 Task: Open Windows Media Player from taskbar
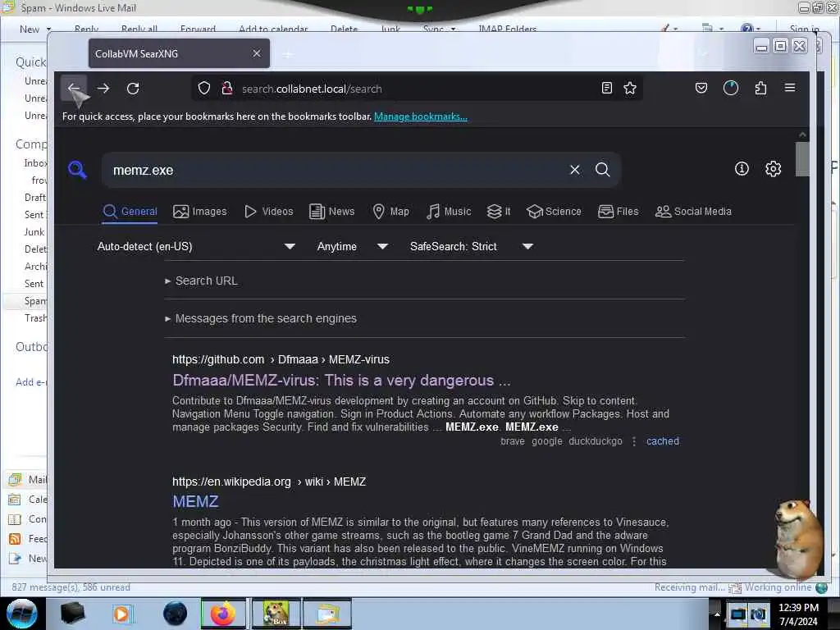(x=121, y=614)
